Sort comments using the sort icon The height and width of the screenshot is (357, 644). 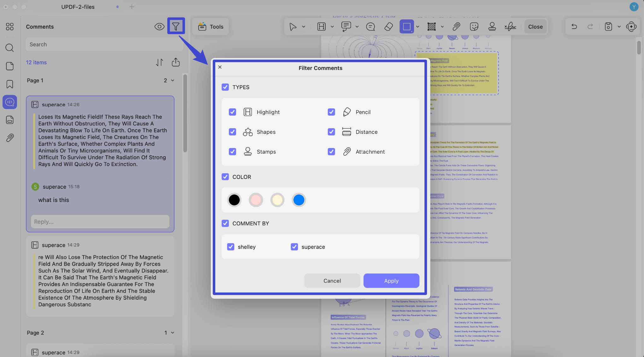160,62
